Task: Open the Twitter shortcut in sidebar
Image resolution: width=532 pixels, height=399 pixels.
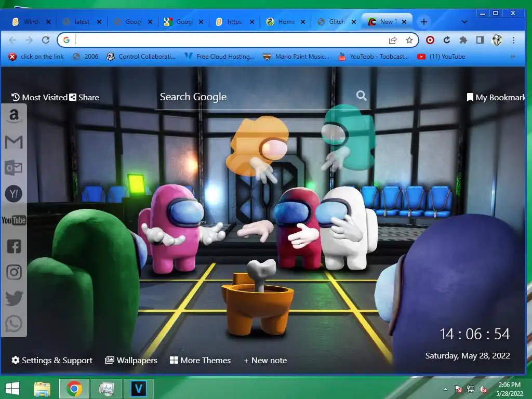Action: coord(14,298)
